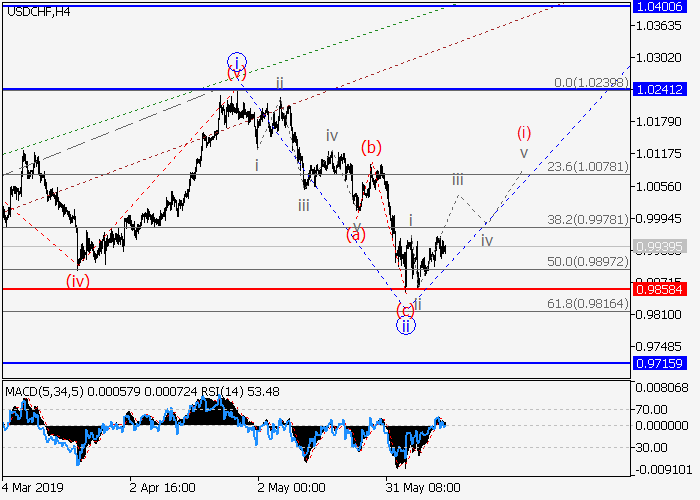700x500 pixels.
Task: Click the red (iv) wave label
Action: coord(78,280)
